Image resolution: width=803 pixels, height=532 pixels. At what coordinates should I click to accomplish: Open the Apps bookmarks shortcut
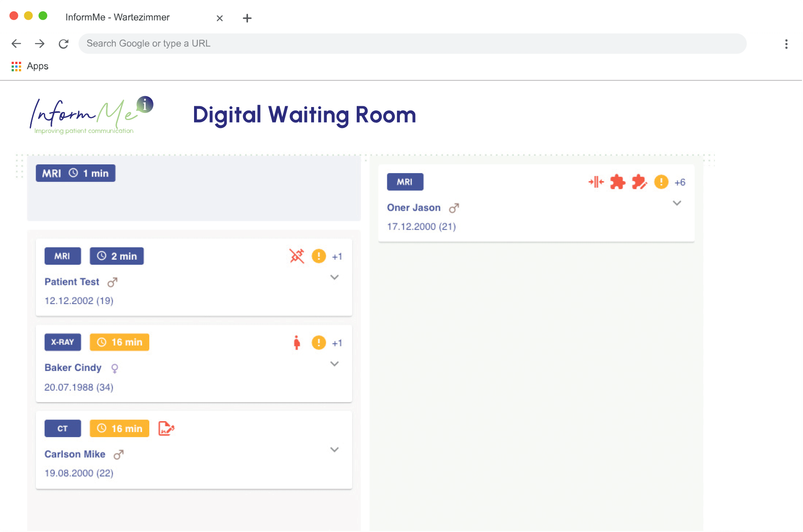point(30,66)
